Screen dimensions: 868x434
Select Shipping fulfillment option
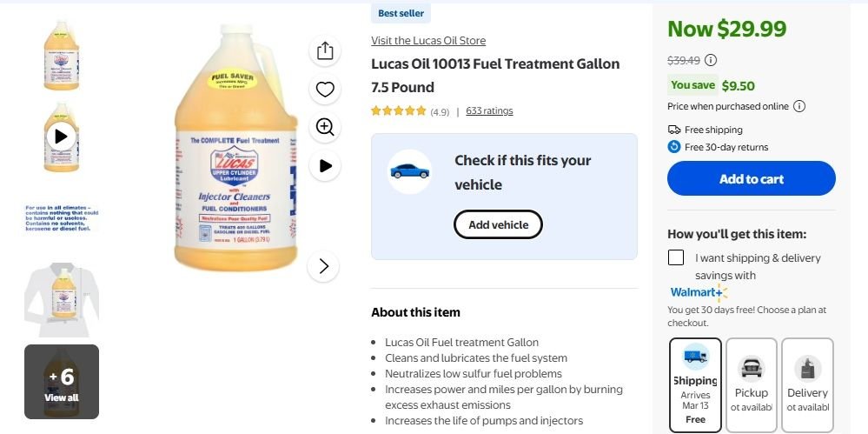[x=695, y=384]
